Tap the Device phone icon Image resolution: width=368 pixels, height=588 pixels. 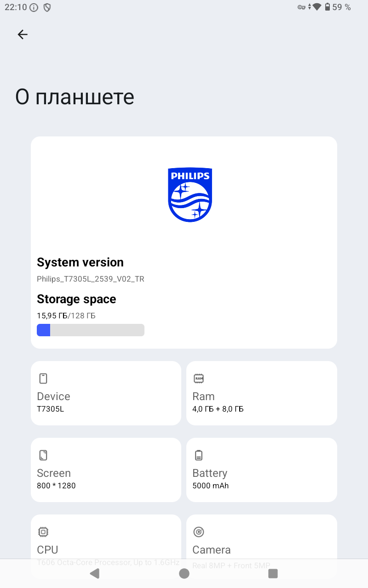click(43, 379)
